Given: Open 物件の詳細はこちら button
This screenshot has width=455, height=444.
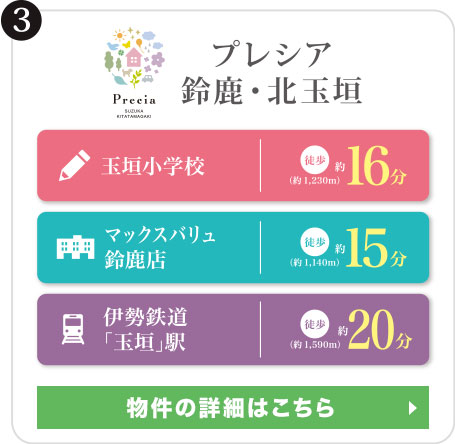Looking at the screenshot, I should 233,407.
